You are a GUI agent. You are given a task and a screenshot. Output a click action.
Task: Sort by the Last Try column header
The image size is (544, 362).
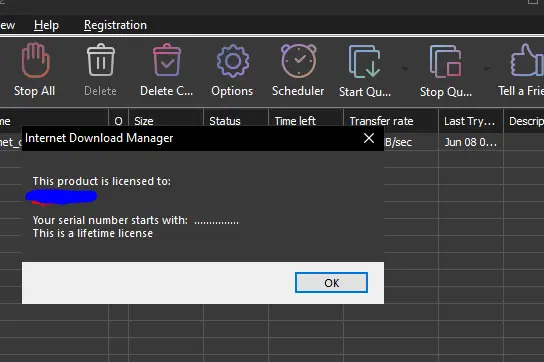click(x=471, y=121)
